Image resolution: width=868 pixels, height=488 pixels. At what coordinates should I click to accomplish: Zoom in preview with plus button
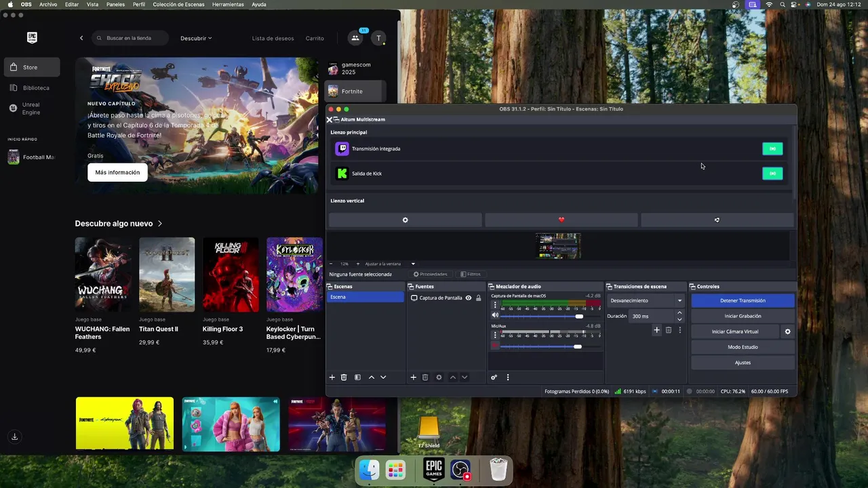click(x=358, y=264)
